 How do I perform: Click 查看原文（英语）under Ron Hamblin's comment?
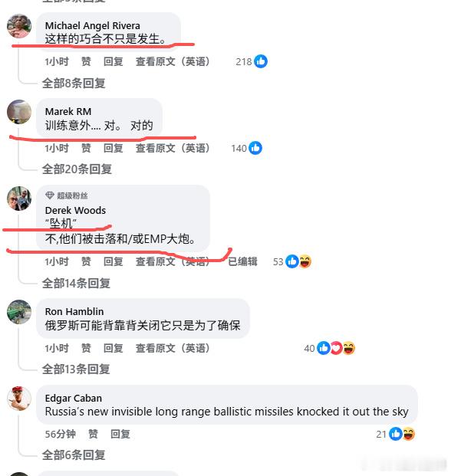click(173, 348)
